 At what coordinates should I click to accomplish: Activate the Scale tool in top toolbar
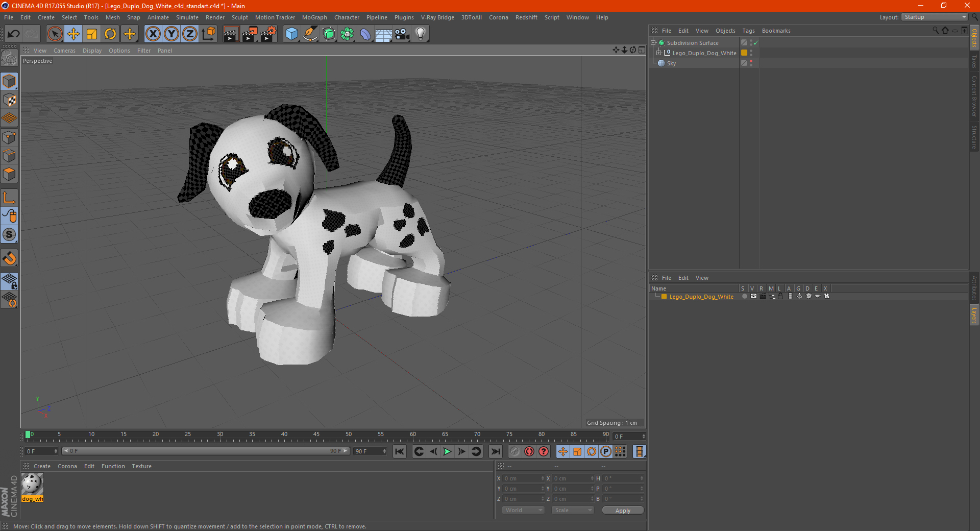(x=92, y=34)
